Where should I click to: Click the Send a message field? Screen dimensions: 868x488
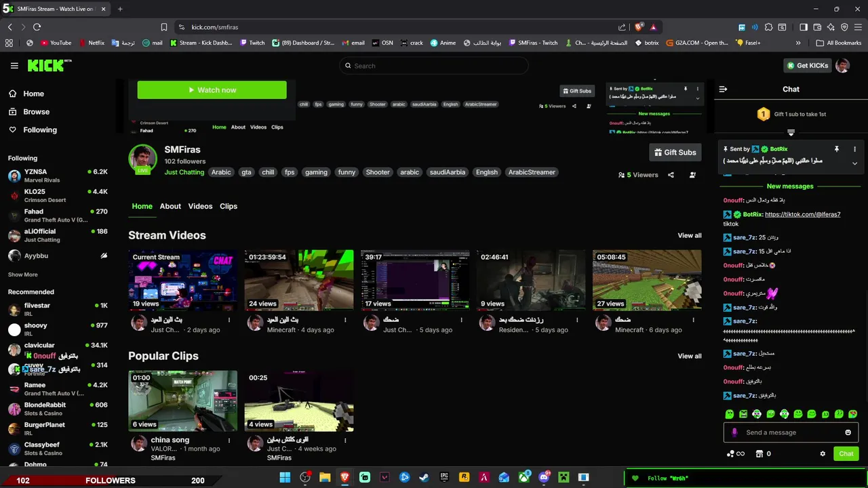point(791,432)
